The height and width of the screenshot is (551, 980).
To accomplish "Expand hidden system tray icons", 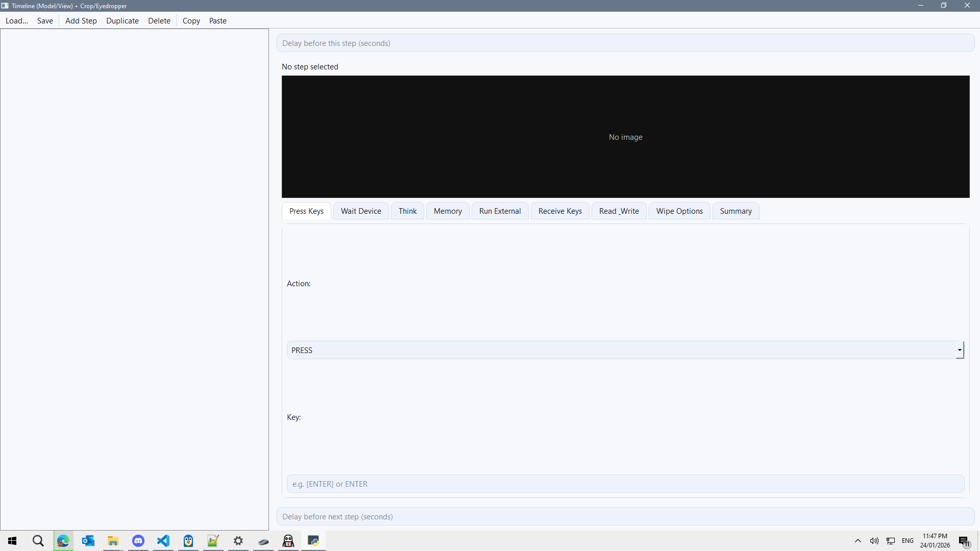I will tap(857, 541).
